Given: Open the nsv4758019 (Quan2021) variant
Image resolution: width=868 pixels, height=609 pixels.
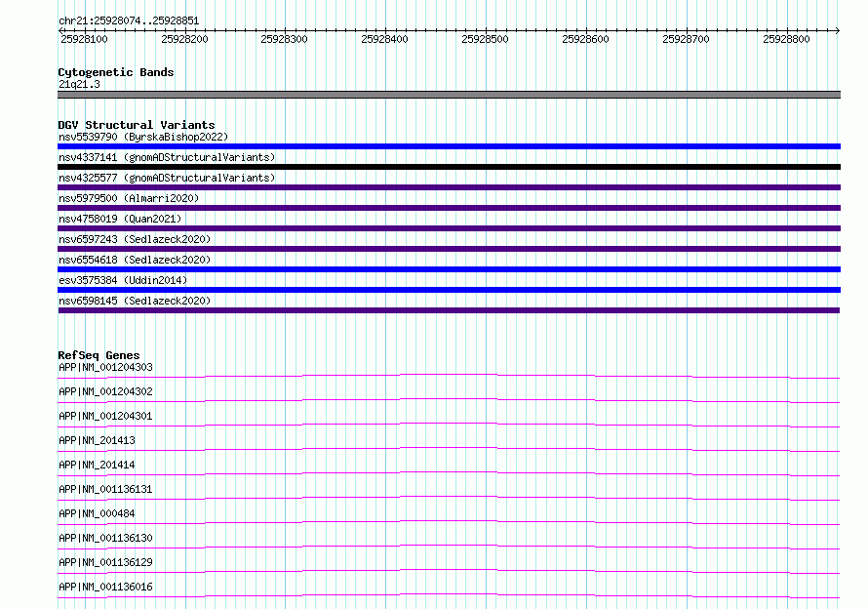Looking at the screenshot, I should [120, 219].
